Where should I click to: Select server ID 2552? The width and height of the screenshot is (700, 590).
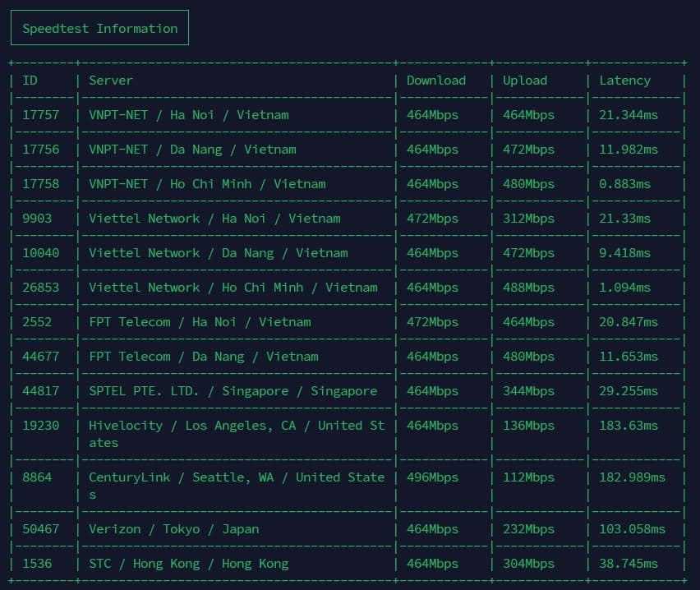tap(37, 321)
